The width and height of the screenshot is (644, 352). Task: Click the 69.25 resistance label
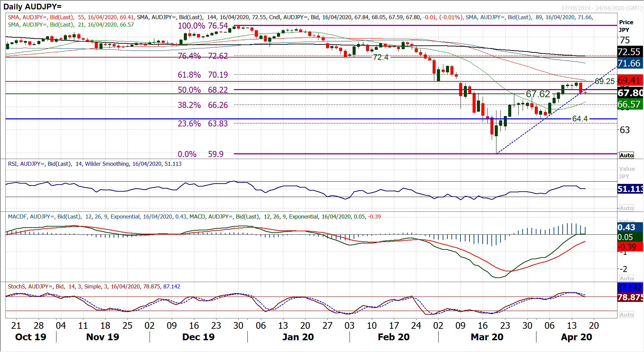click(x=604, y=81)
